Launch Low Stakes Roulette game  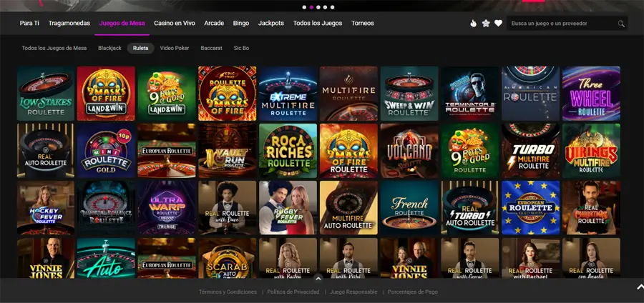tap(46, 94)
